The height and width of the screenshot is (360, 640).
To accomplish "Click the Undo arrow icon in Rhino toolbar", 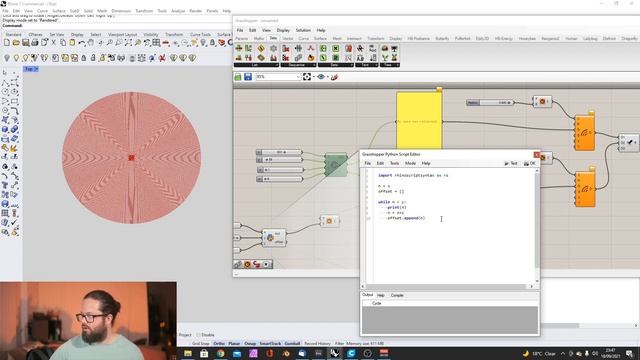I will point(82,43).
